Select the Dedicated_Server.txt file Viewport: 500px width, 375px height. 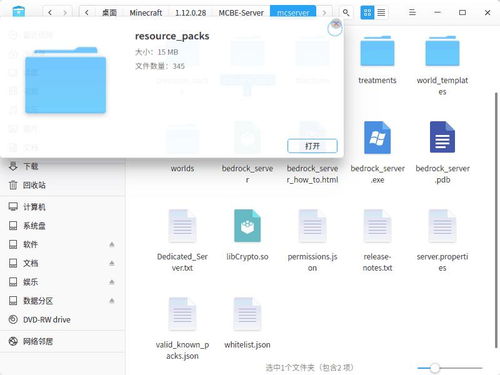point(182,241)
